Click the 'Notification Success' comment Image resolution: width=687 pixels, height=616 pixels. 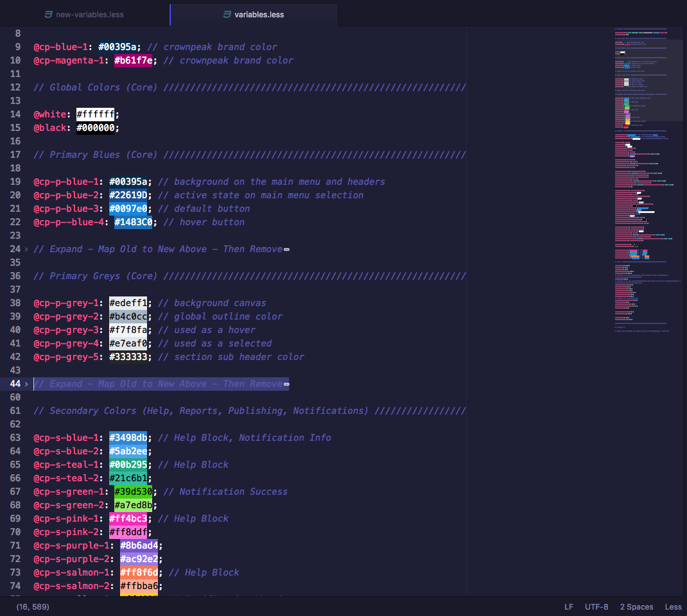[225, 492]
